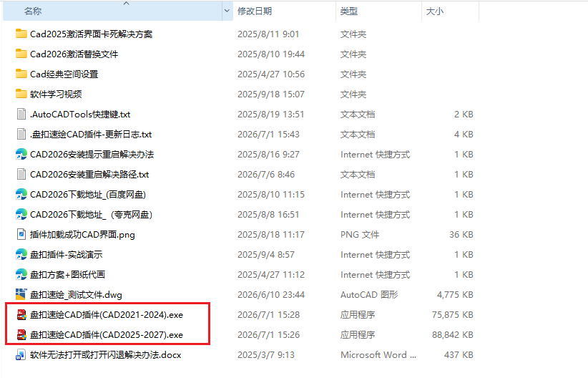588x378 pixels.
Task: Click the date 2026/7/1 15:28
Action: [x=268, y=315]
